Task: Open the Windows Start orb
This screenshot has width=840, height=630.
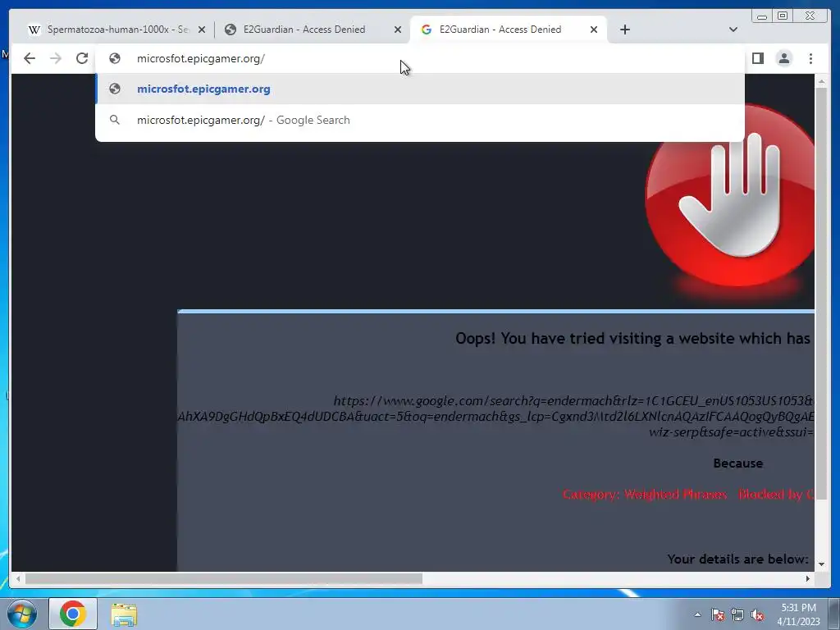Action: click(22, 614)
